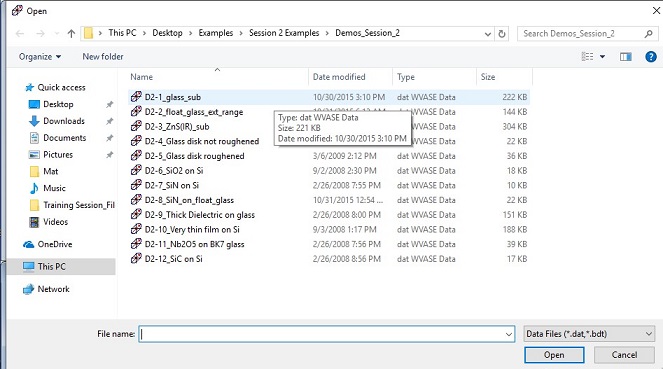The width and height of the screenshot is (663, 369).
Task: Navigate to Examples breadcrumb
Action: click(x=216, y=33)
